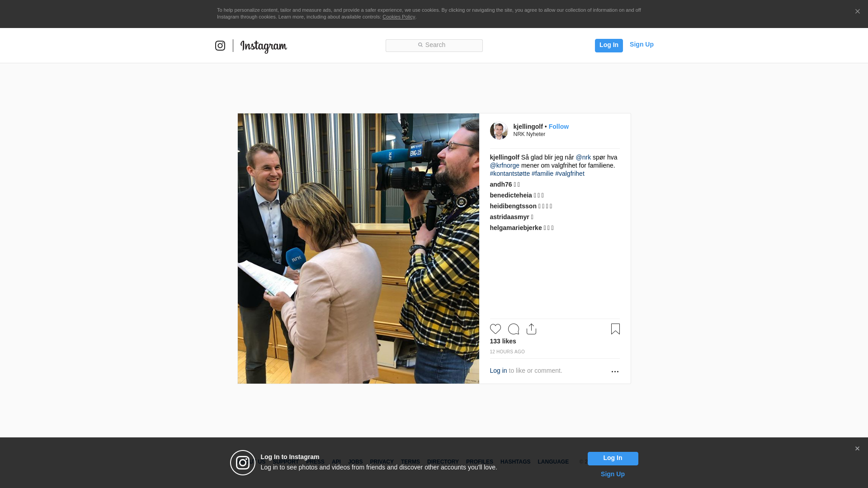This screenshot has height=488, width=868.
Task: Open the LANGUAGE footer selector
Action: 553,462
